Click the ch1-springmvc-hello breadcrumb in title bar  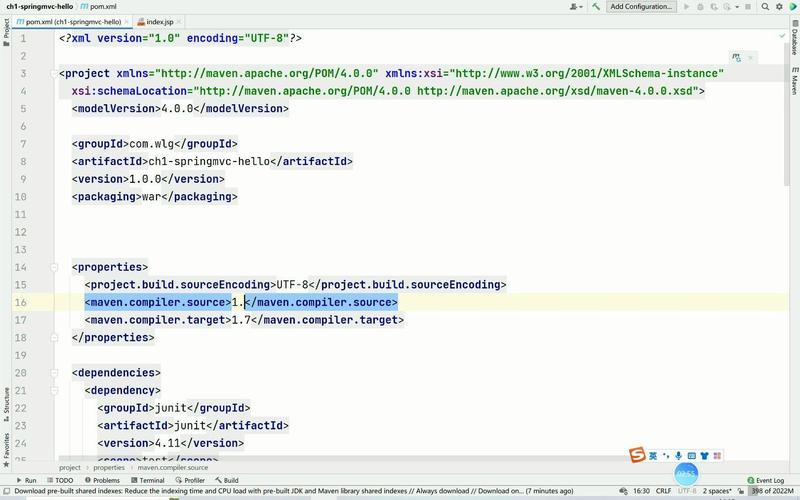click(x=39, y=7)
